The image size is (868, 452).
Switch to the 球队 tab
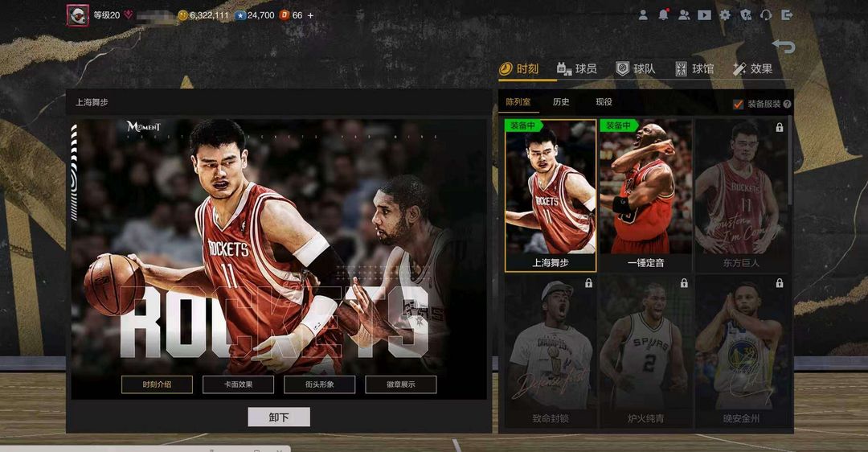click(x=636, y=68)
